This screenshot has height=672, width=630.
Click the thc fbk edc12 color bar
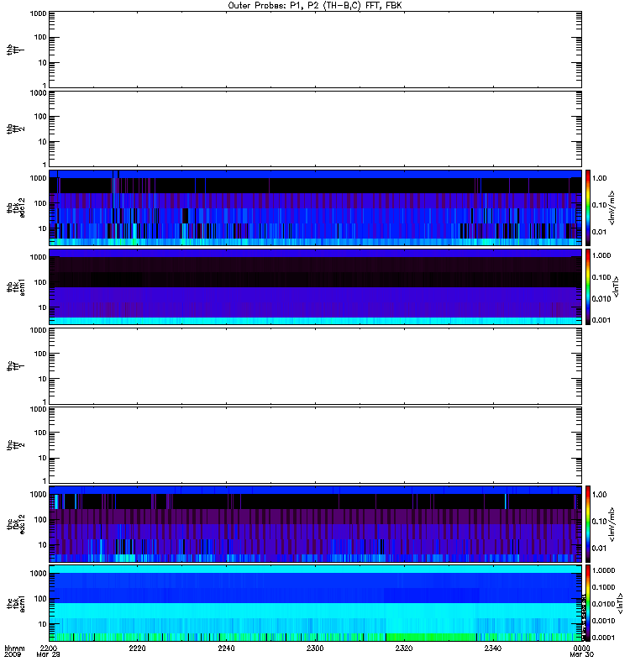pos(588,524)
